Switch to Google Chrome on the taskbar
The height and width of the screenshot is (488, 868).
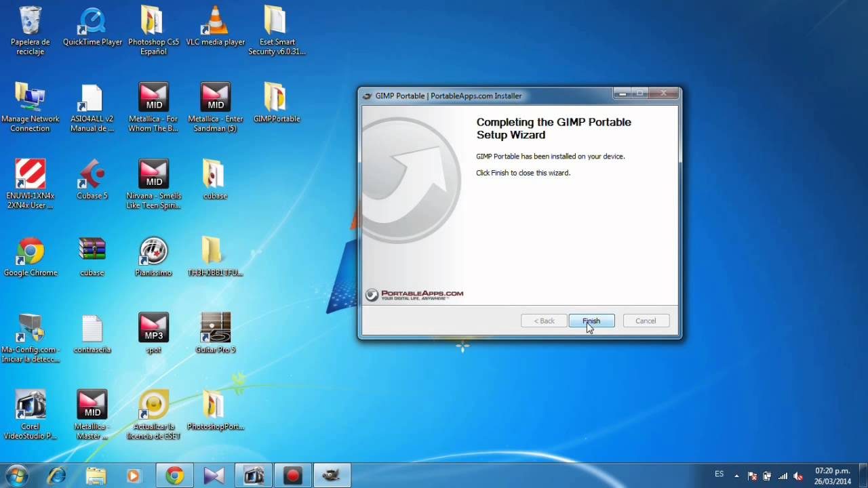[x=174, y=476]
